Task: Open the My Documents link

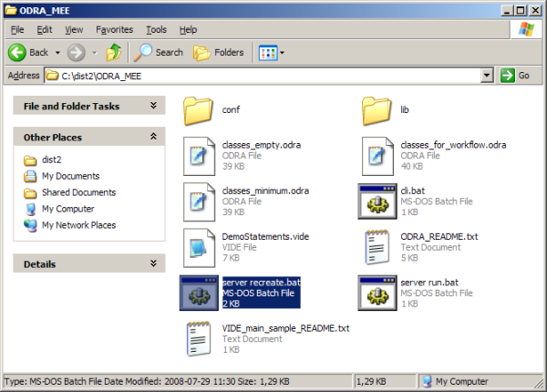Action: click(70, 176)
